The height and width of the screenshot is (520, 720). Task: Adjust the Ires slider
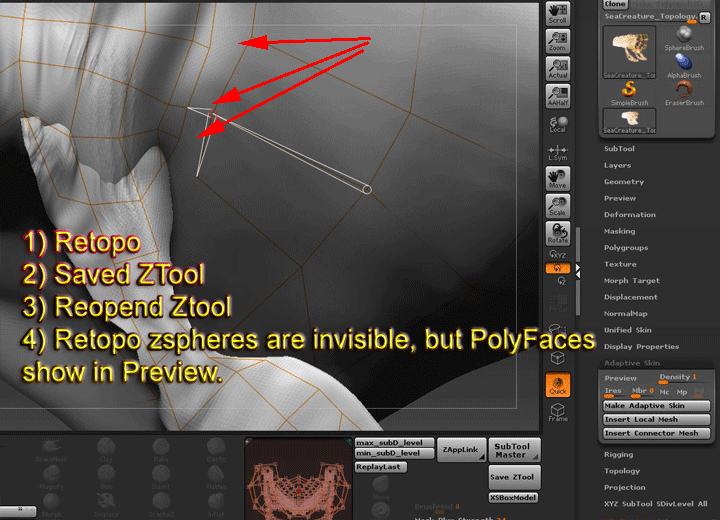click(613, 391)
